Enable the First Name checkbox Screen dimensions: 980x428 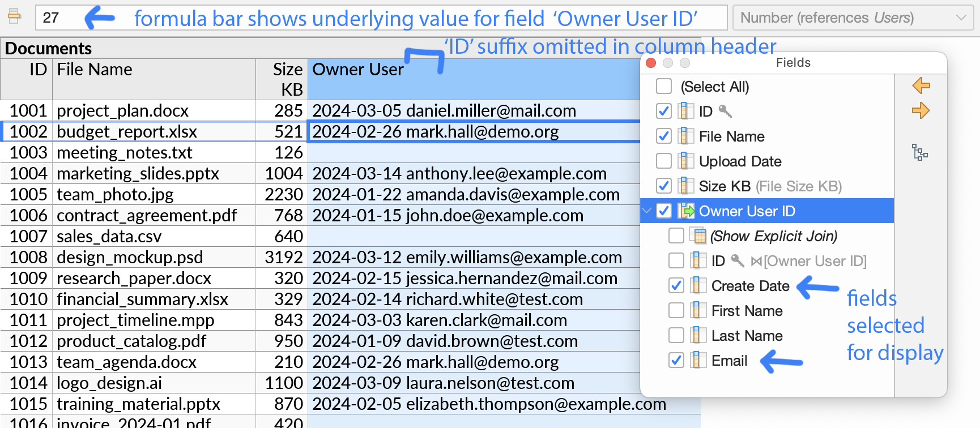pyautogui.click(x=676, y=310)
